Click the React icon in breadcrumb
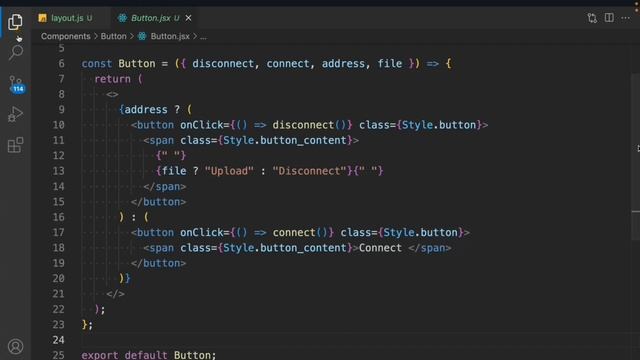This screenshot has height=360, width=640. click(x=142, y=36)
